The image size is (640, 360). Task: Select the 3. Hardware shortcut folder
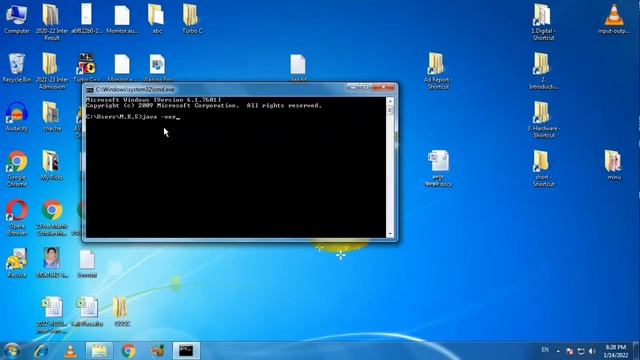click(x=543, y=119)
